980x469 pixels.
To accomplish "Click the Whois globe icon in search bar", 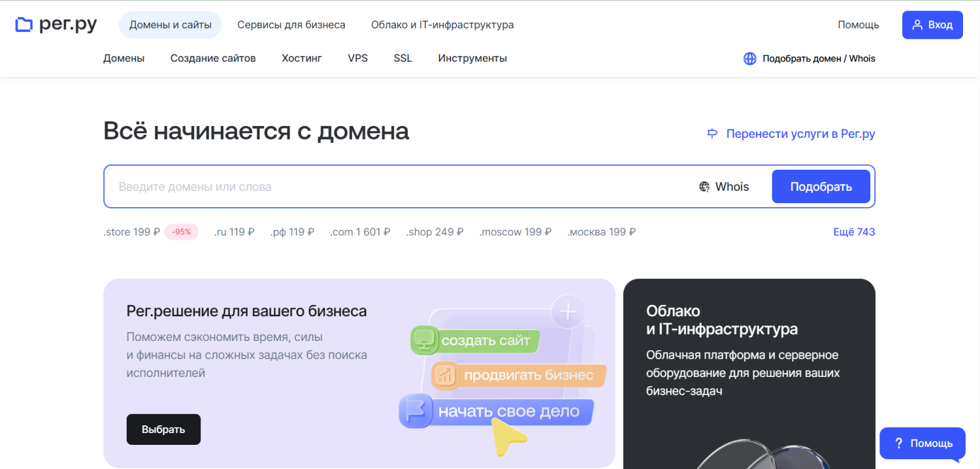I will click(704, 187).
